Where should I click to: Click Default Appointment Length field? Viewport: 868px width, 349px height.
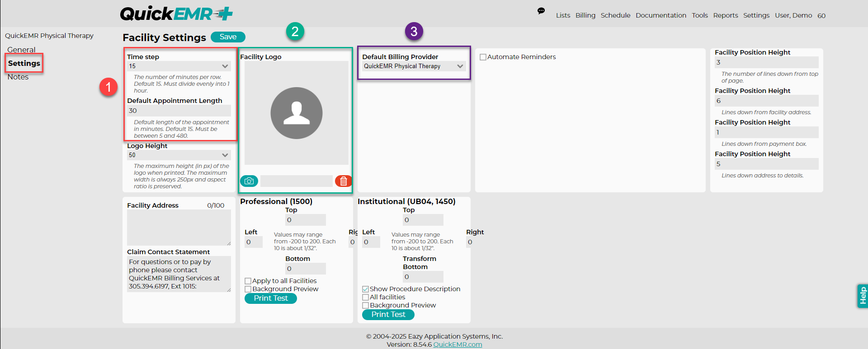pyautogui.click(x=179, y=111)
